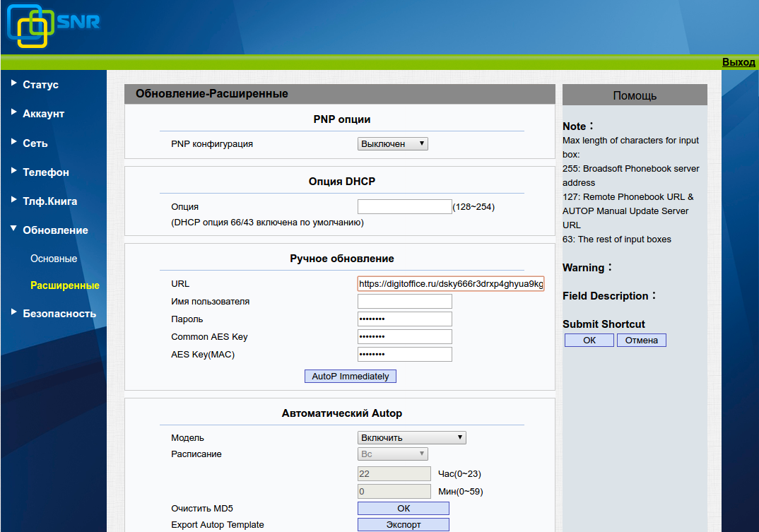Viewport: 759px width, 532px height.
Task: Click the Помощь panel header
Action: (x=635, y=95)
